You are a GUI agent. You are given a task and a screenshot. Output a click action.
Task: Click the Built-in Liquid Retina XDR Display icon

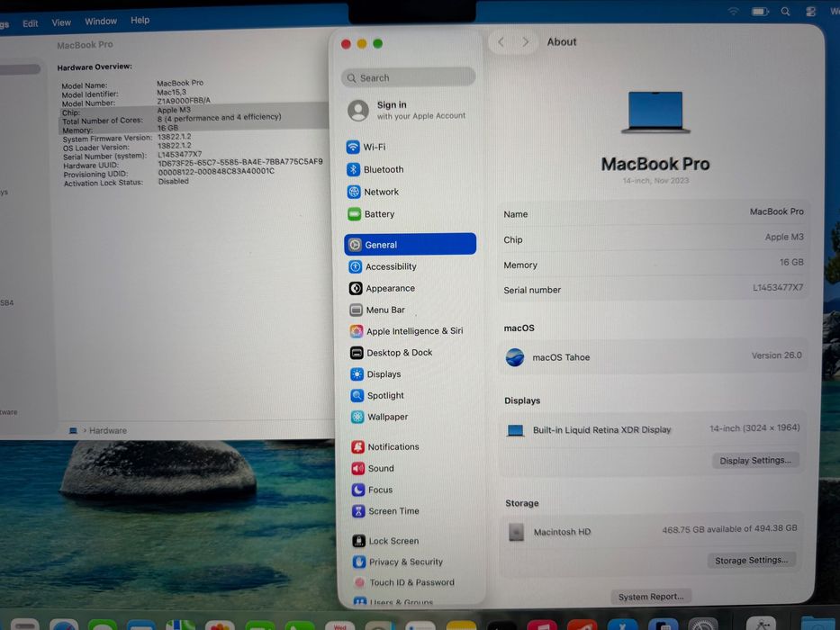515,430
